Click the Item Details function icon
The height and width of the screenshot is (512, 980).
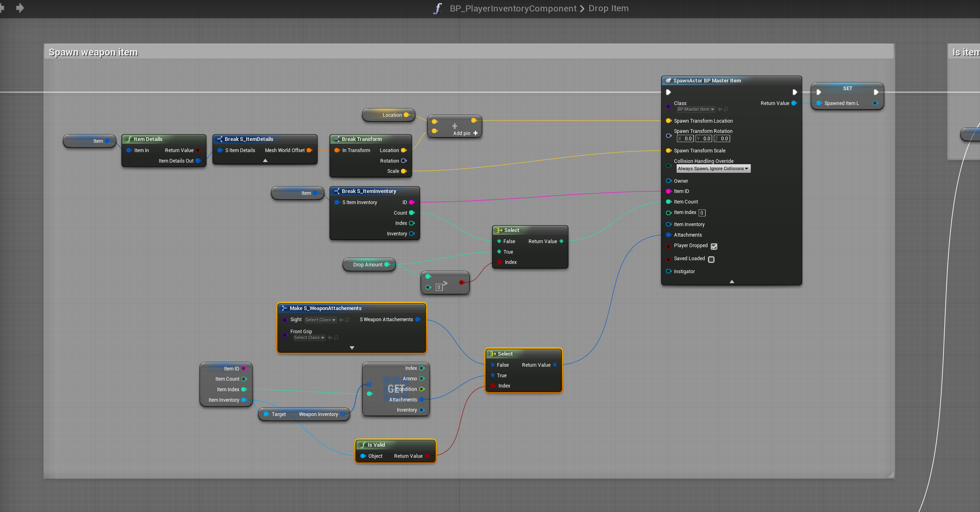(129, 139)
